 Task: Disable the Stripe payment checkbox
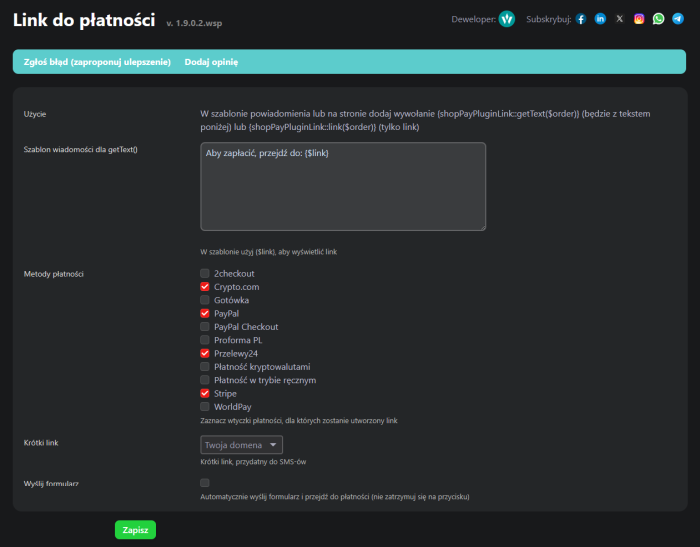pos(205,394)
